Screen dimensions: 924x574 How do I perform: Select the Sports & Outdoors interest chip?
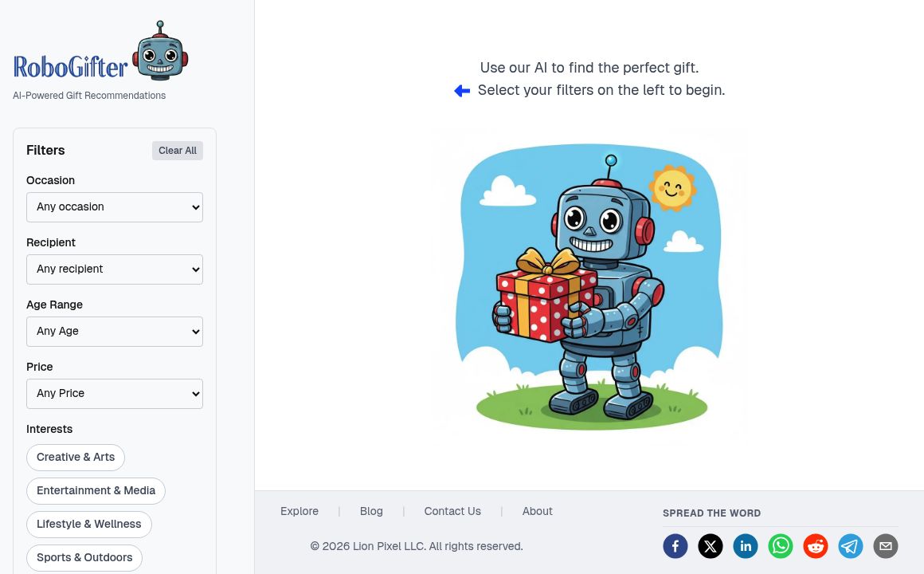(84, 557)
